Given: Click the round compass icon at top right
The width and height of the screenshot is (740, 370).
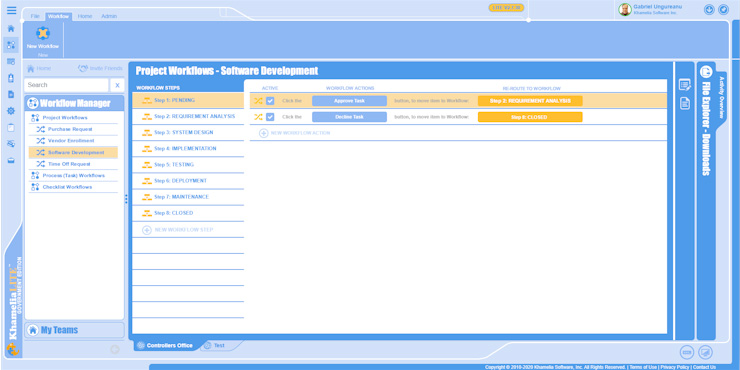Looking at the screenshot, I should coord(723,9).
